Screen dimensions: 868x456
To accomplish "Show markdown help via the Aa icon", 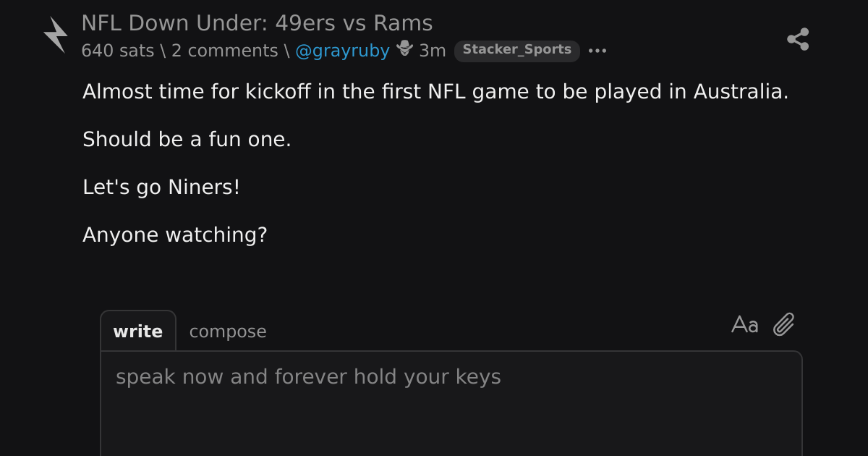I will coord(745,325).
